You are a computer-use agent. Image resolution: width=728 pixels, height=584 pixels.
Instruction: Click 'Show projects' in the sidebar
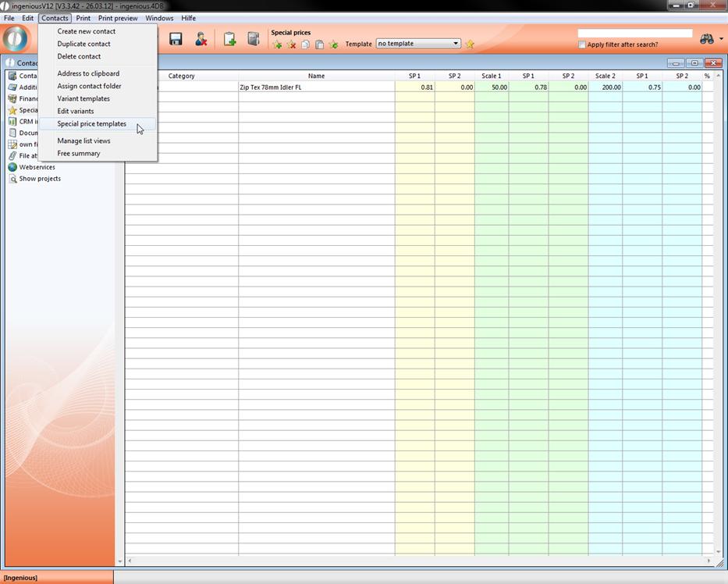(x=40, y=179)
